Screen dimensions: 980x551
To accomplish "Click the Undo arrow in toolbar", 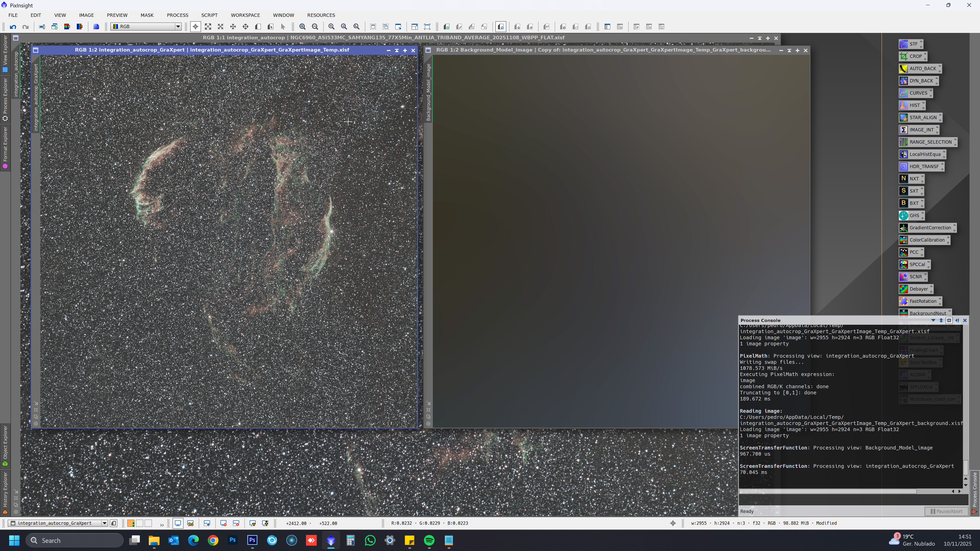I will (x=13, y=27).
